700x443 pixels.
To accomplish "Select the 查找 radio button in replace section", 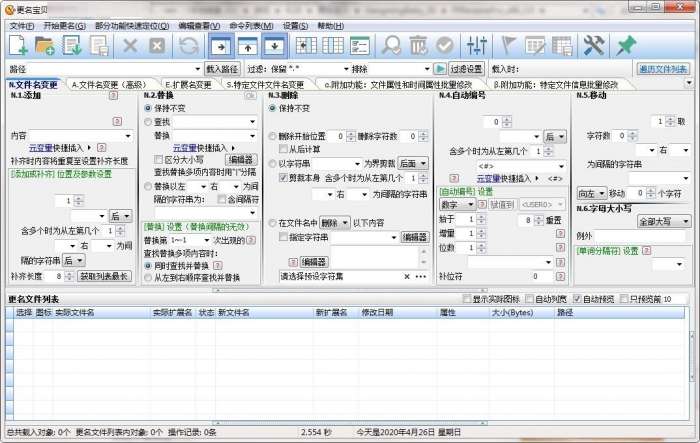I will coord(149,120).
